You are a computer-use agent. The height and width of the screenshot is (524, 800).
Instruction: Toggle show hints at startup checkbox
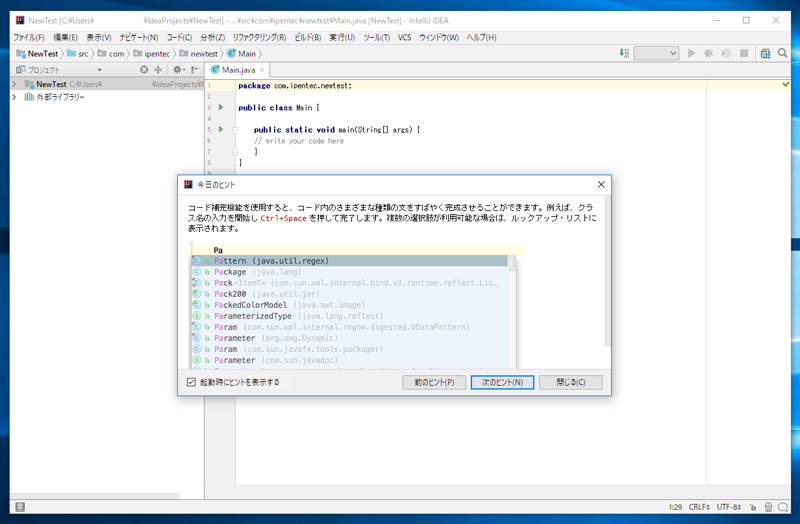click(x=191, y=382)
